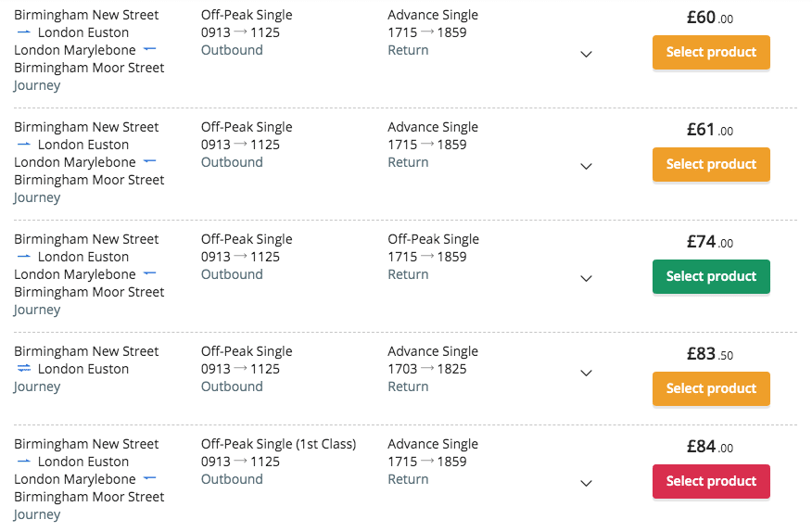
Task: Open Journey link in the £60.00 row
Action: pyautogui.click(x=37, y=85)
